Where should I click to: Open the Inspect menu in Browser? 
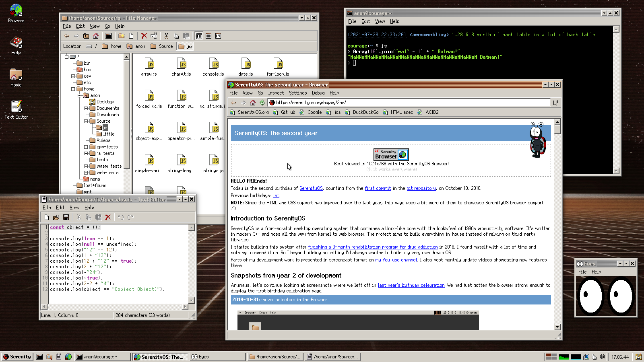(x=276, y=93)
